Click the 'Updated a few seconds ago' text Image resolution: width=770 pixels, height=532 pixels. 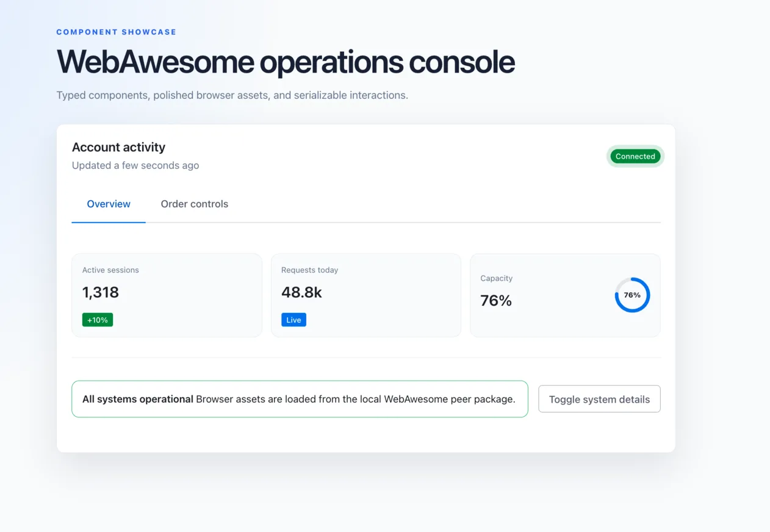point(135,165)
